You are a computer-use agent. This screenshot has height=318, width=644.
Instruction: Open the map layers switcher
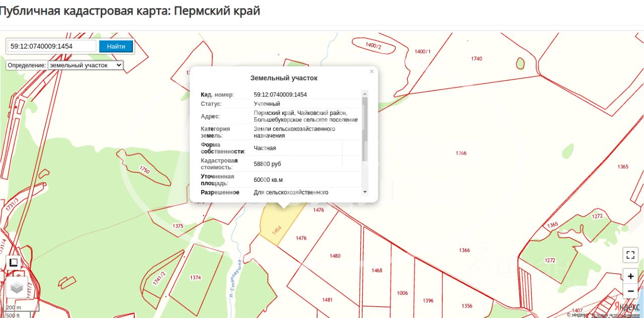pyautogui.click(x=17, y=288)
